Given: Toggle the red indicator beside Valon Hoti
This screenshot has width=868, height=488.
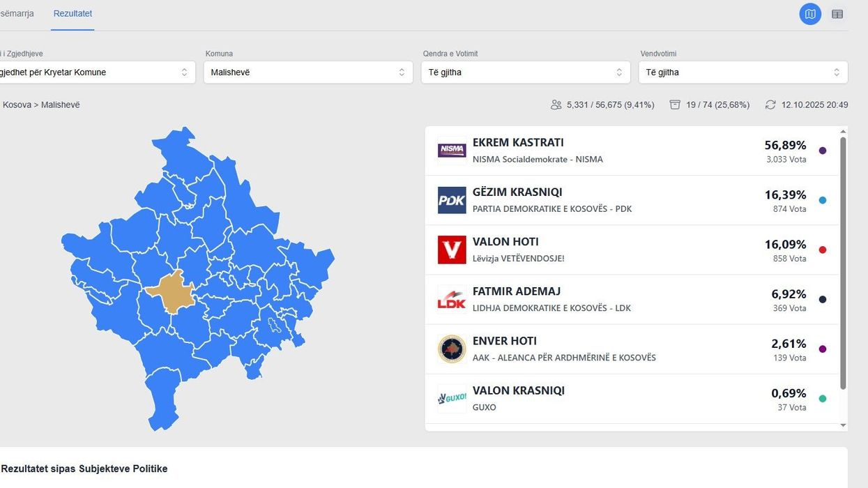Looking at the screenshot, I should [822, 249].
